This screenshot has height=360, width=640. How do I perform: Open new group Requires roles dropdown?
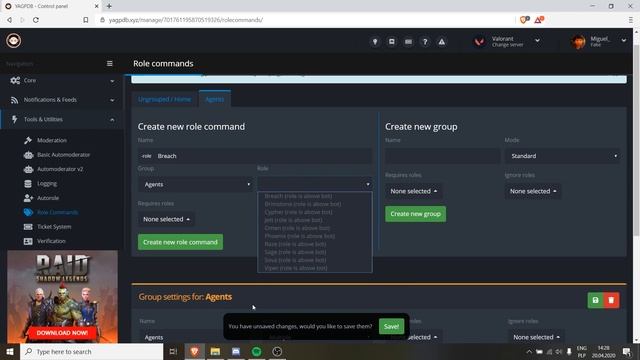pos(413,191)
